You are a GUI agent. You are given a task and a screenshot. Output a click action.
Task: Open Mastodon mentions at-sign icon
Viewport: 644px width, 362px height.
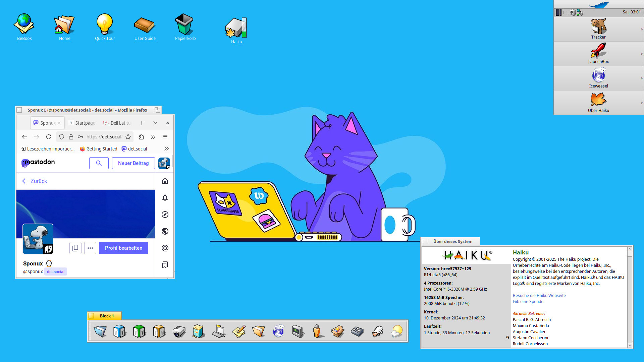(165, 248)
